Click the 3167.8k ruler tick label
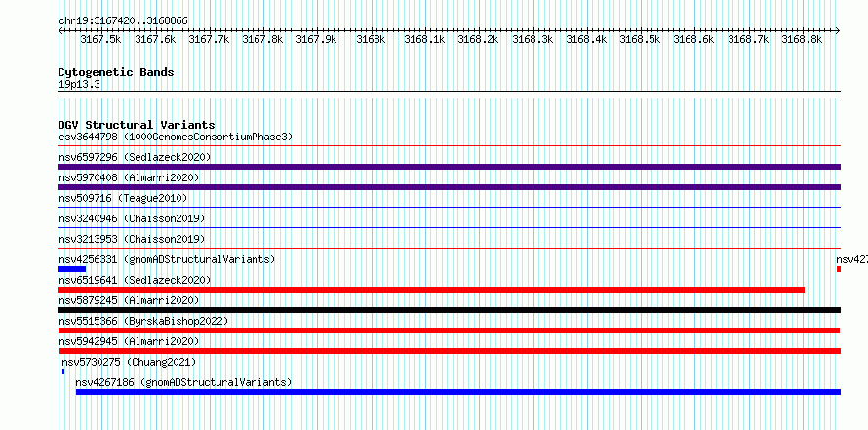Image resolution: width=868 pixels, height=430 pixels. pos(262,39)
